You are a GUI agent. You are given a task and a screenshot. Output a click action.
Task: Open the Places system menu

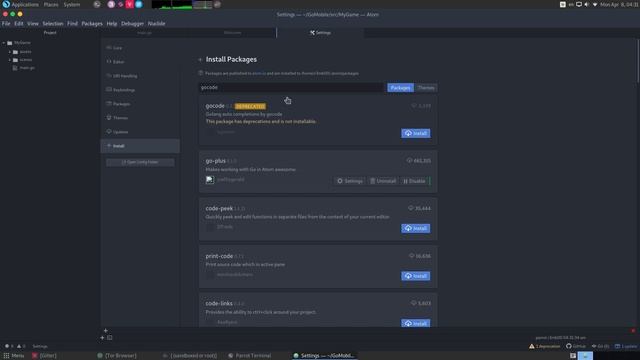[51, 4]
